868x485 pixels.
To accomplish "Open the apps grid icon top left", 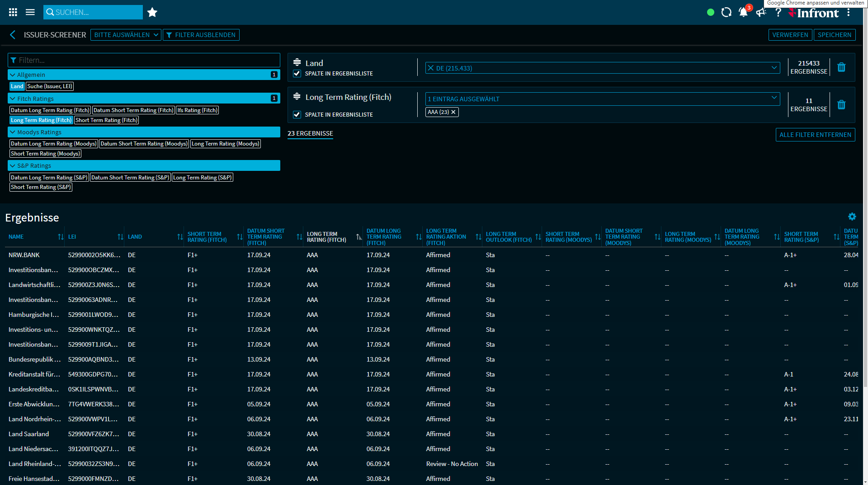I will pyautogui.click(x=13, y=12).
